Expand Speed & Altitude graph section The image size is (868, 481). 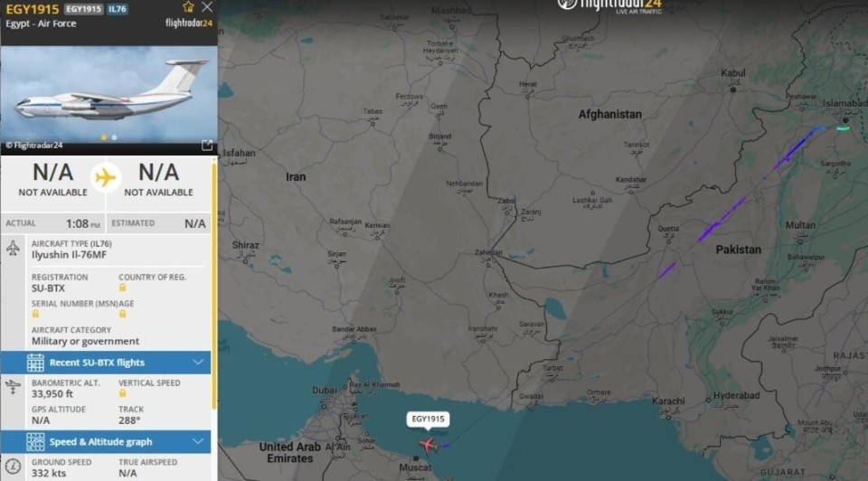106,442
